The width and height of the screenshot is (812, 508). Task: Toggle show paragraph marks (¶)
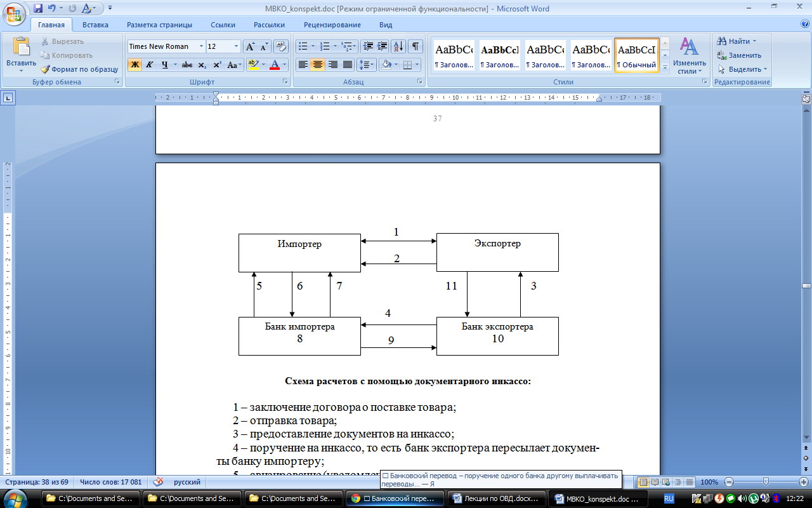click(416, 46)
